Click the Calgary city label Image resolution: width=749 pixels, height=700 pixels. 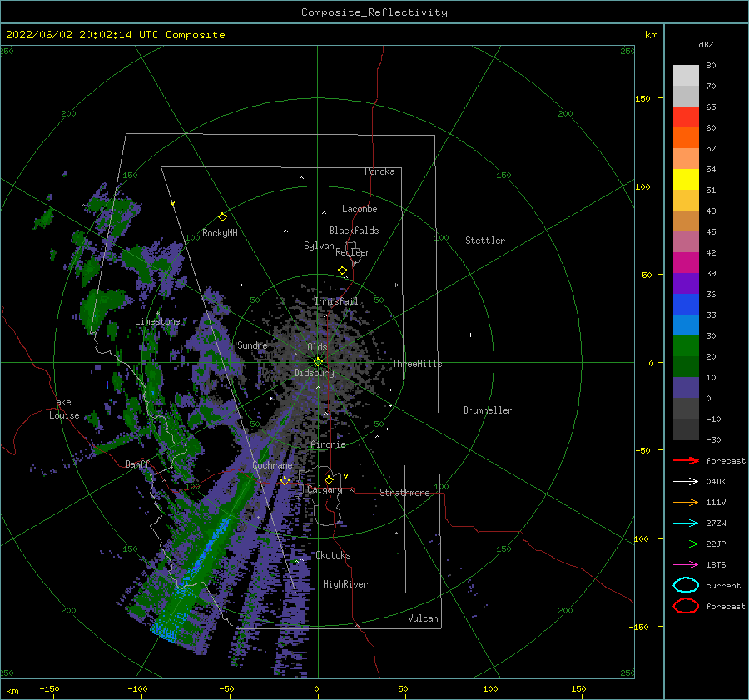[325, 489]
